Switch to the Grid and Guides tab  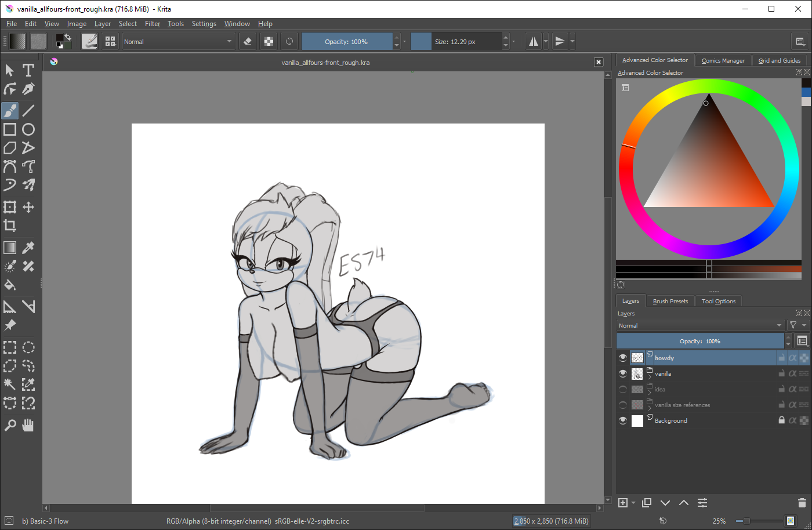pyautogui.click(x=780, y=60)
